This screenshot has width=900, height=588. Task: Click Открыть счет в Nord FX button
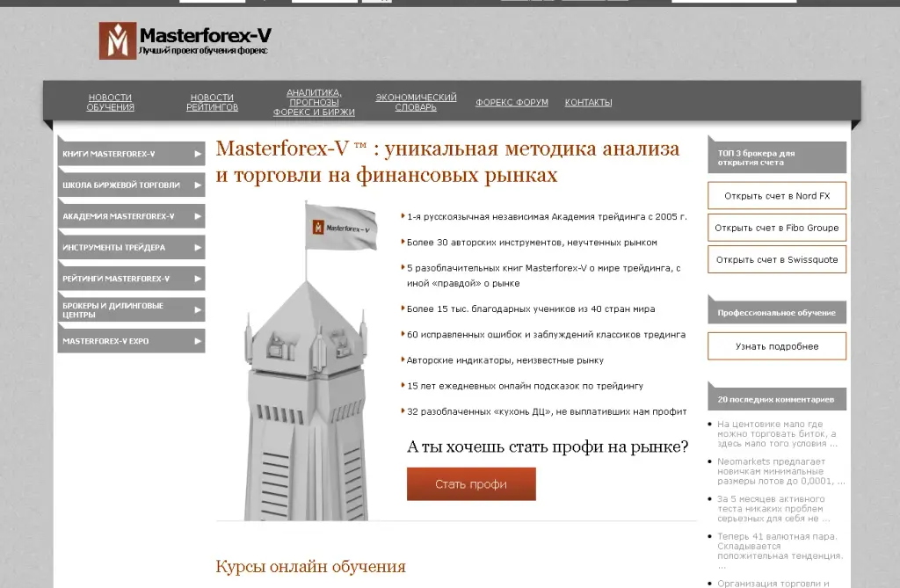point(777,196)
